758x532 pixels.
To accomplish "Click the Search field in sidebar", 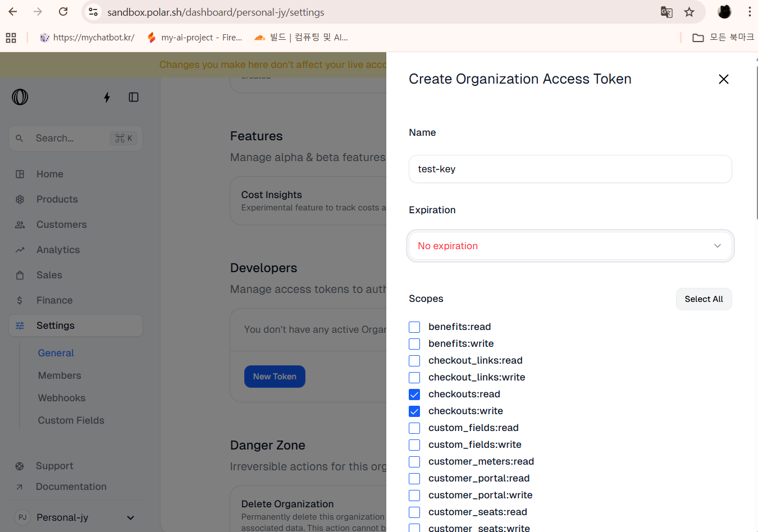I will pyautogui.click(x=76, y=138).
